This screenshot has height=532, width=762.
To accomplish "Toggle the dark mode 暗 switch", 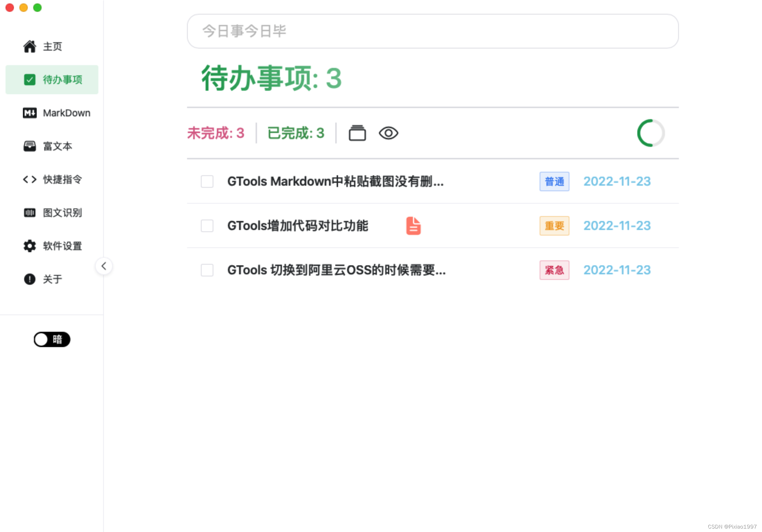I will (52, 339).
